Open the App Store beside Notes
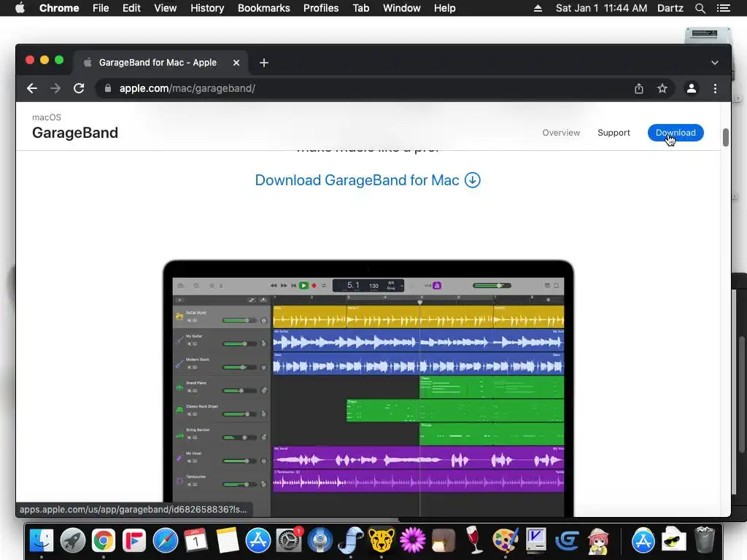The image size is (747, 560). tap(258, 540)
